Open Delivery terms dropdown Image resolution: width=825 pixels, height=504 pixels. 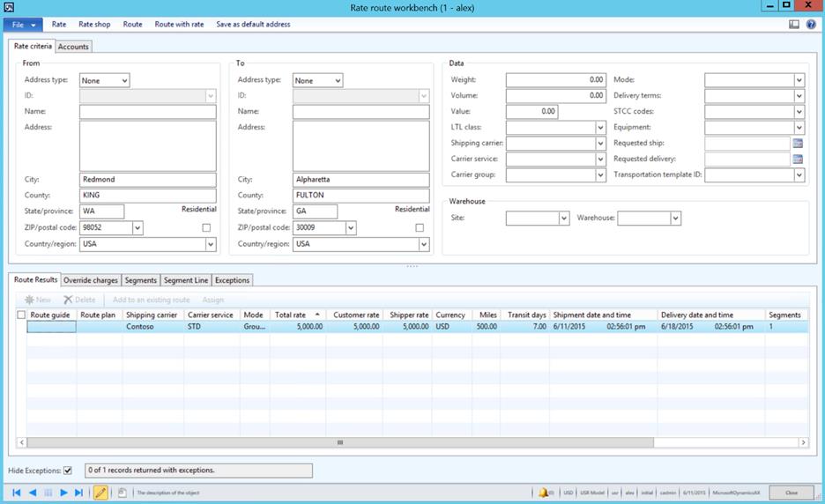tap(799, 96)
